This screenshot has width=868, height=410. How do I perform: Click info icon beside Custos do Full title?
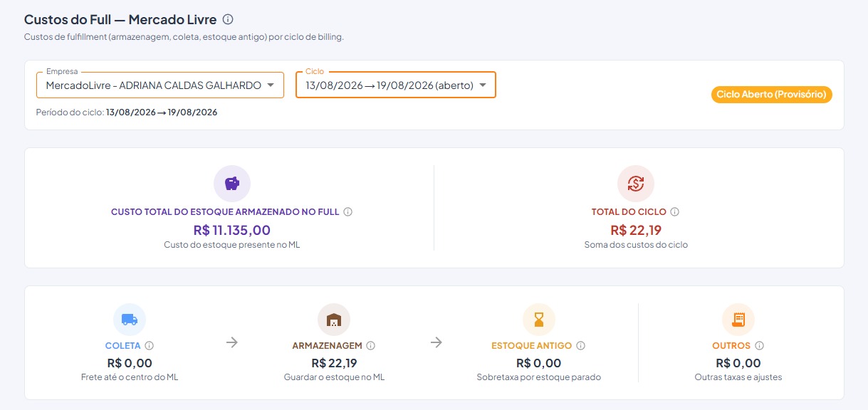(228, 19)
